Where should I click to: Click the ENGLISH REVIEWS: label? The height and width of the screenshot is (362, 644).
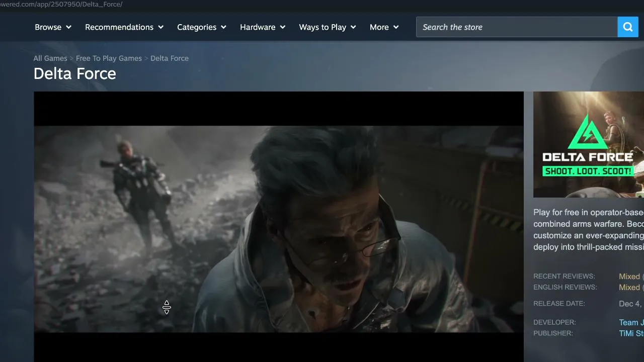(565, 288)
